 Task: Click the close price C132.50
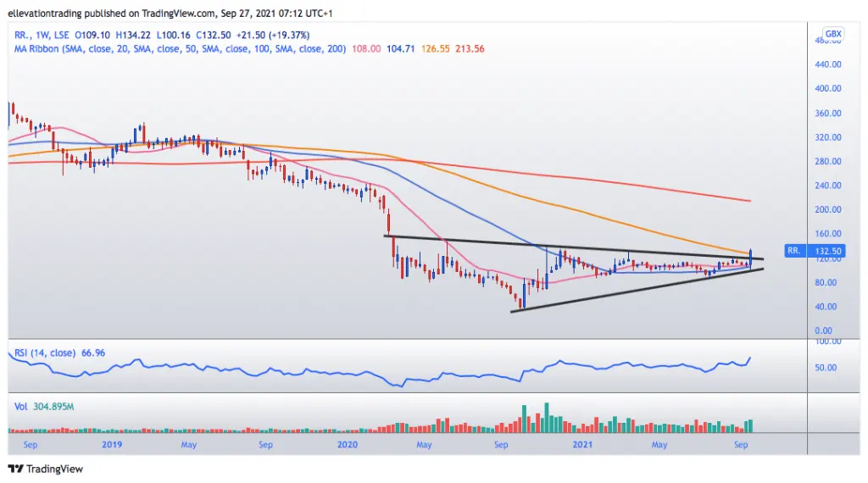(x=214, y=35)
